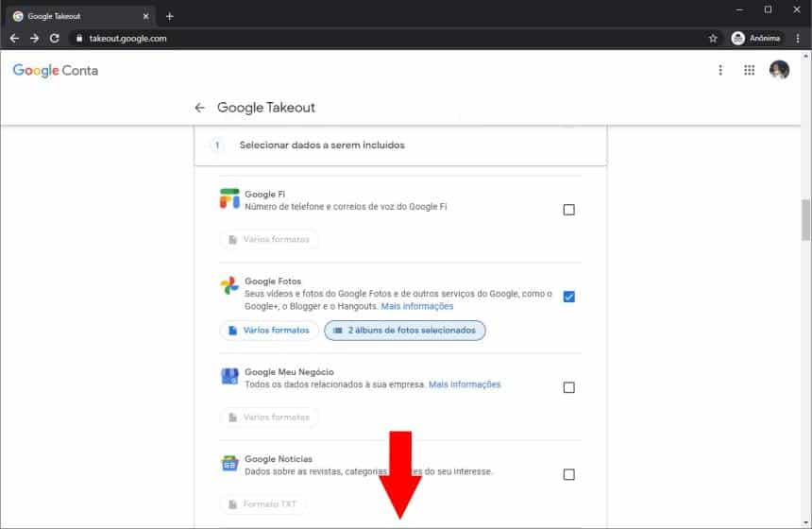Click the Google Meu Negócio title text
Viewport: 812px width, 529px height.
[289, 372]
